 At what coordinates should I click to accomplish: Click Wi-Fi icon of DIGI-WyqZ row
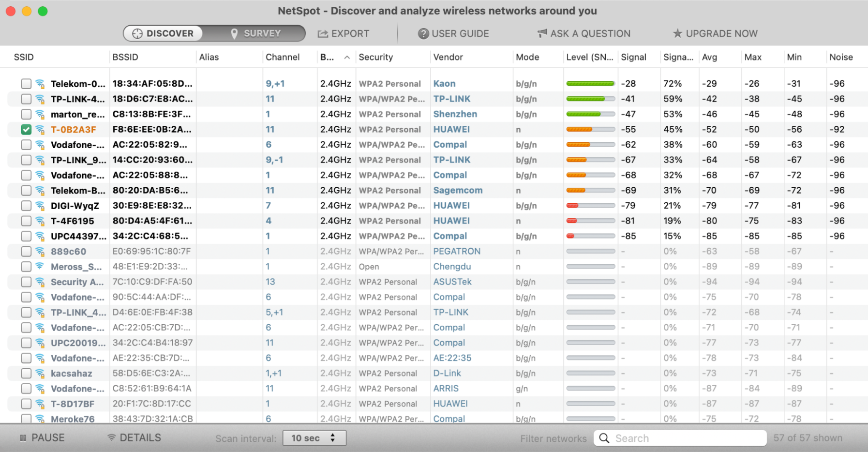tap(40, 206)
